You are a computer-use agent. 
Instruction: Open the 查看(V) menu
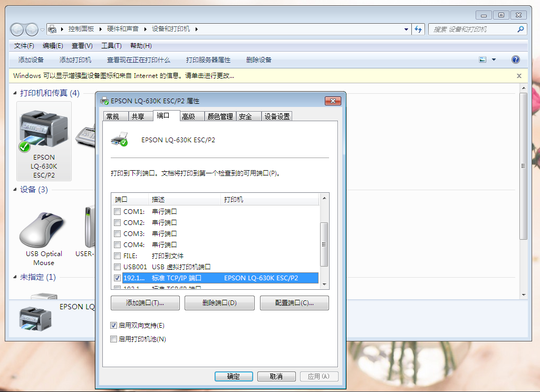coord(82,46)
